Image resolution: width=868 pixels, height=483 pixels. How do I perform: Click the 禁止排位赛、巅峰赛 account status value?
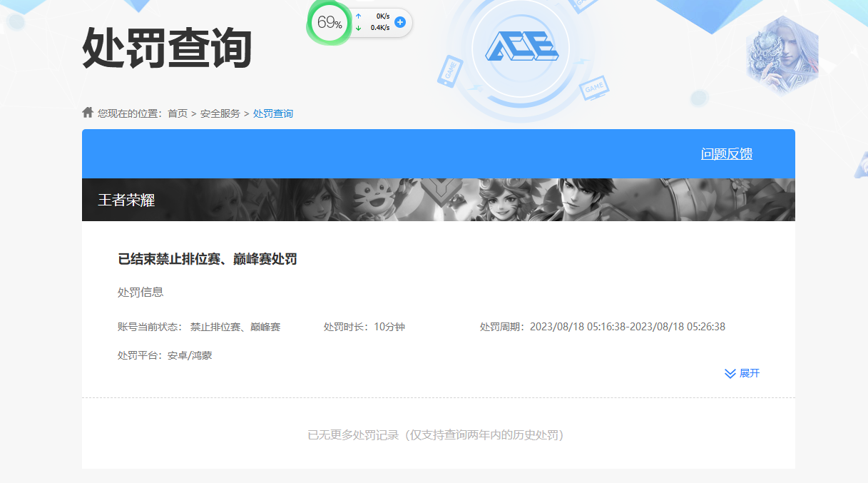[235, 327]
